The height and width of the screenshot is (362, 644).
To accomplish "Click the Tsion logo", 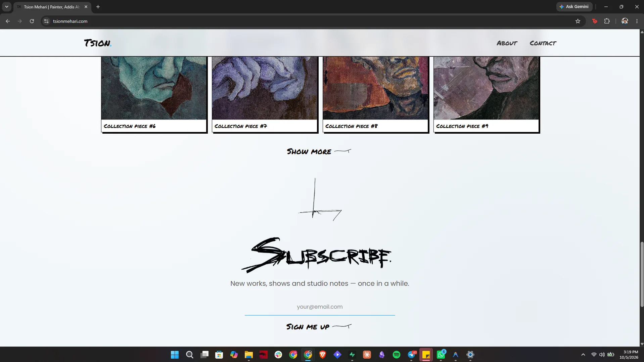I will coord(97,43).
